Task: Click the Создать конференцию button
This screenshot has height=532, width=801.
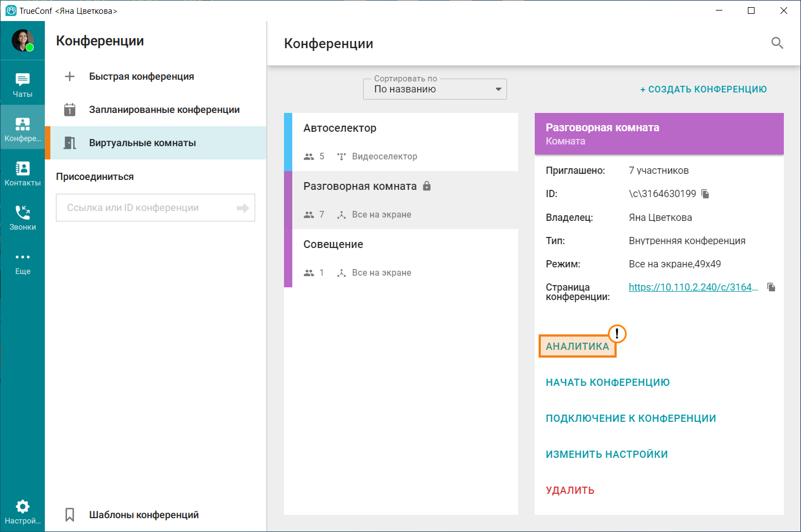Action: point(703,89)
